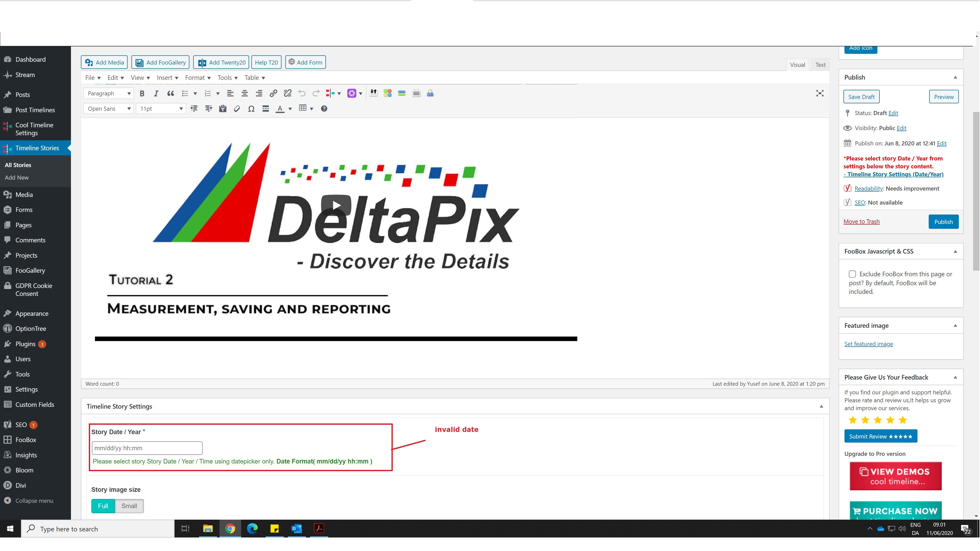This screenshot has height=551, width=980.
Task: Open text color picker dropdown arrow
Action: (290, 109)
